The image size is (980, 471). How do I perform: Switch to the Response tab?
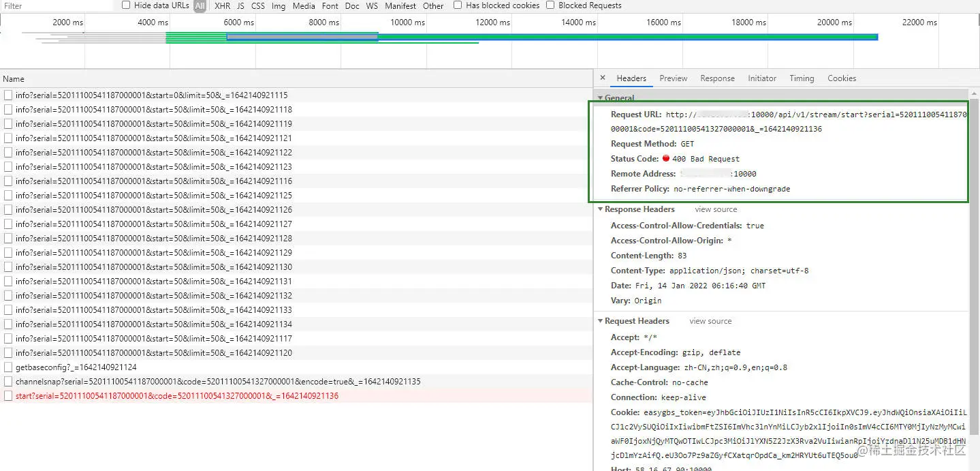pos(717,78)
